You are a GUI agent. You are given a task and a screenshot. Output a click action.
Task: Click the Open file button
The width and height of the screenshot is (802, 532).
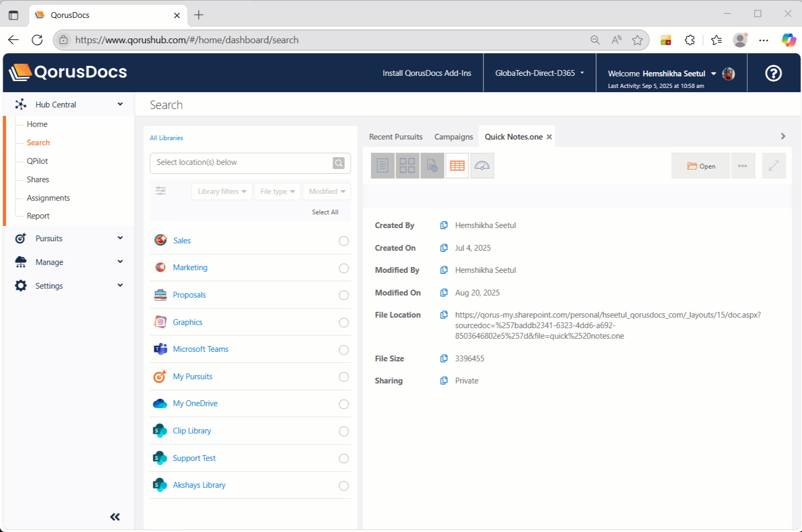click(x=701, y=166)
